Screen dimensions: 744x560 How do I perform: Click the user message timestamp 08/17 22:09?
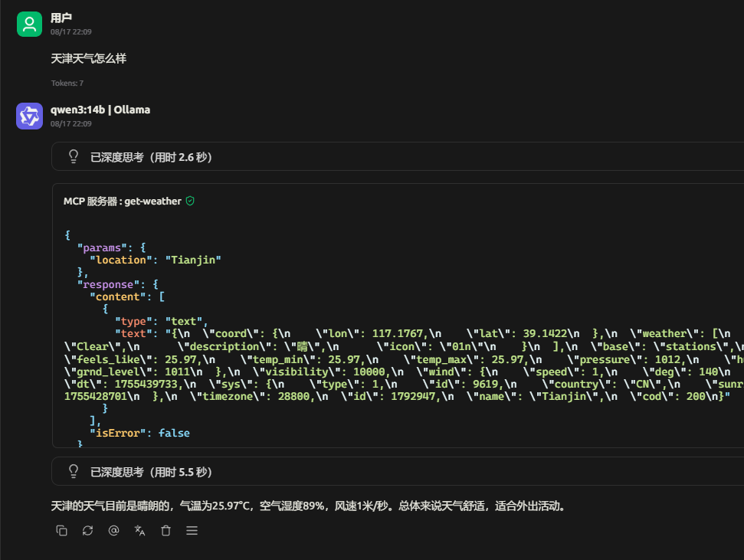pyautogui.click(x=71, y=32)
